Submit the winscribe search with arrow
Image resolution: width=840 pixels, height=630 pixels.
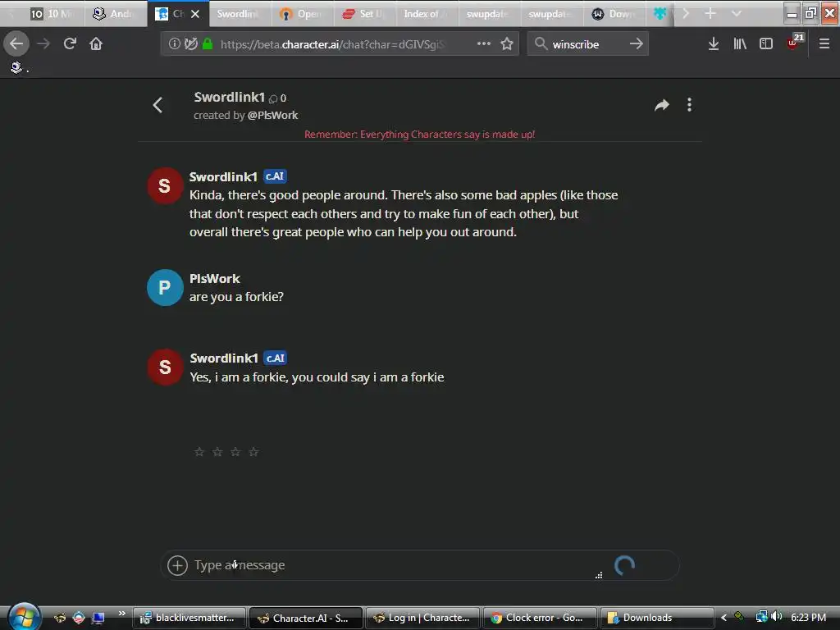click(636, 43)
